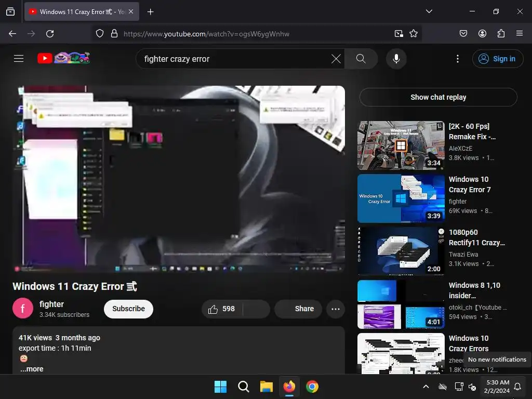532x399 pixels.
Task: Open the tracking protection shield icon
Action: (99, 34)
